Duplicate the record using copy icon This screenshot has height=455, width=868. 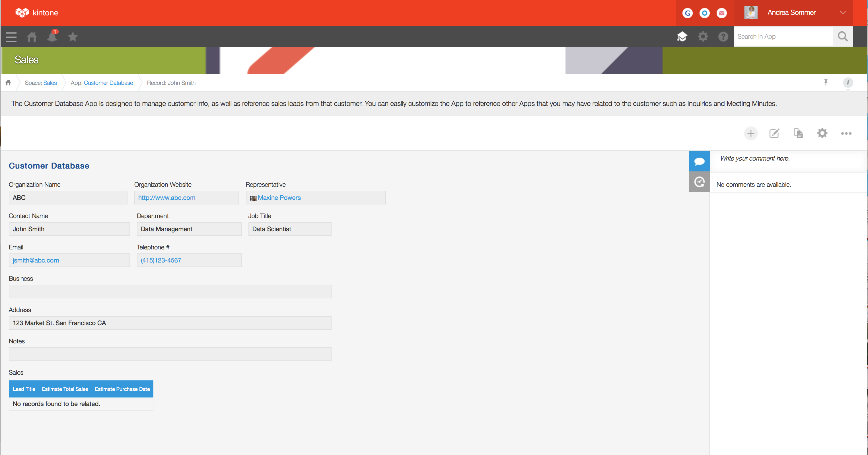coord(798,134)
